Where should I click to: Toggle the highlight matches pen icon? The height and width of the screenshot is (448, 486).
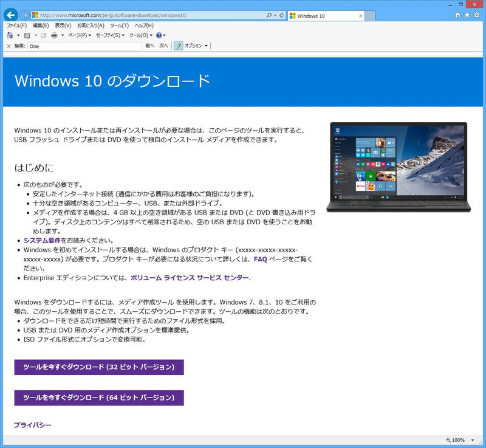[178, 46]
